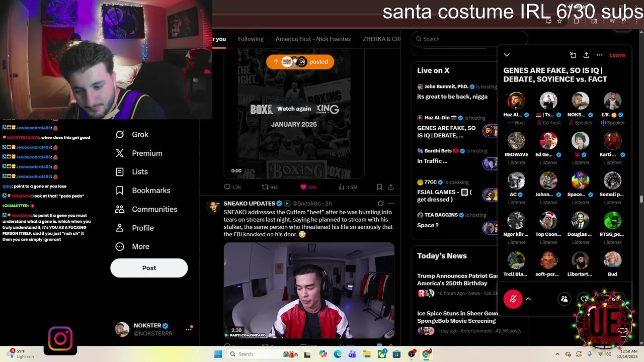Open three-dot menu on SNEAKO UPDATES post
The height and width of the screenshot is (362, 644).
click(x=391, y=204)
